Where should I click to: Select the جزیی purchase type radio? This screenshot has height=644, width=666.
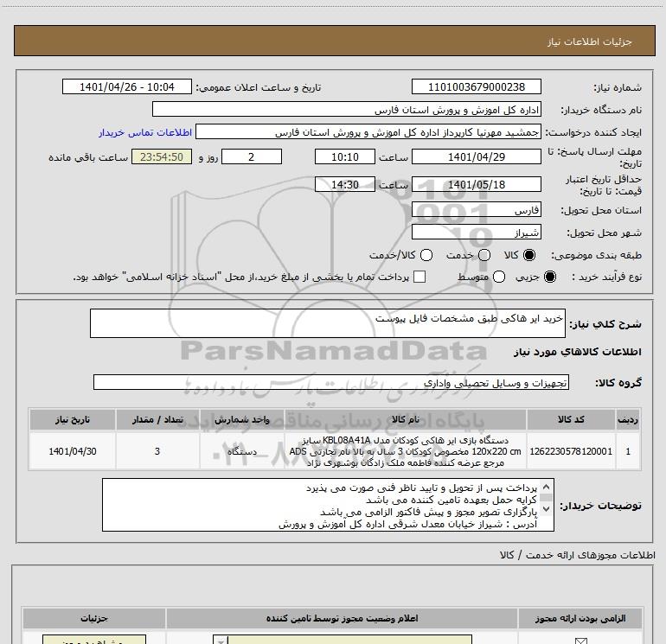550,277
